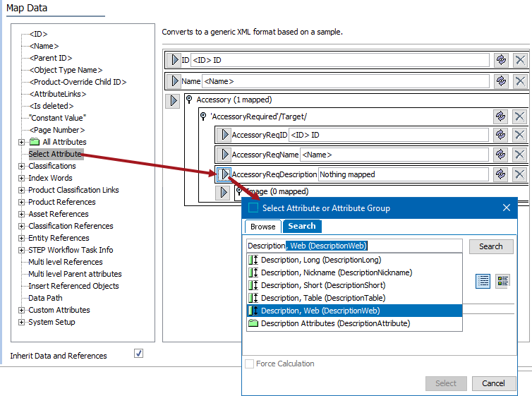
Task: Switch to detail view icon in dialog
Action: pos(502,281)
